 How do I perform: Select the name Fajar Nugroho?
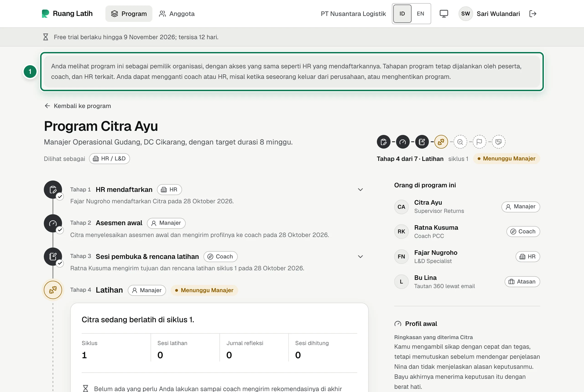coord(436,253)
